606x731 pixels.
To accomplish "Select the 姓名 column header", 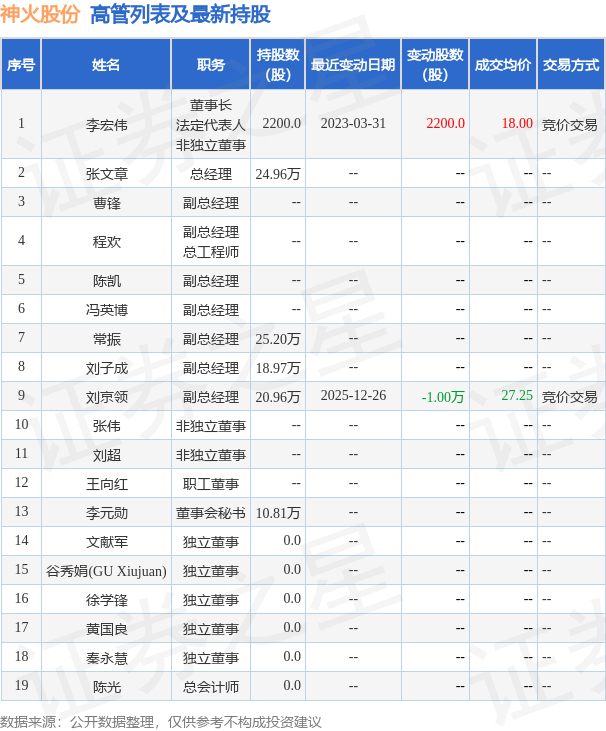I will click(x=106, y=64).
